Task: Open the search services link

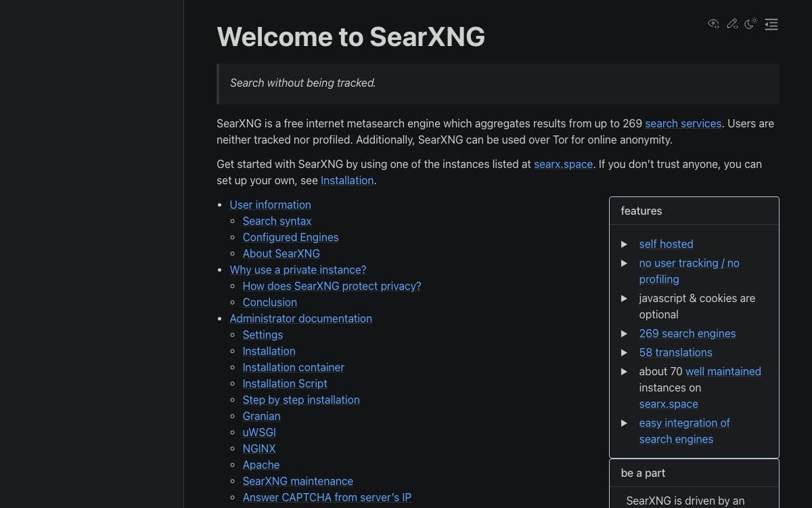Action: 683,123
